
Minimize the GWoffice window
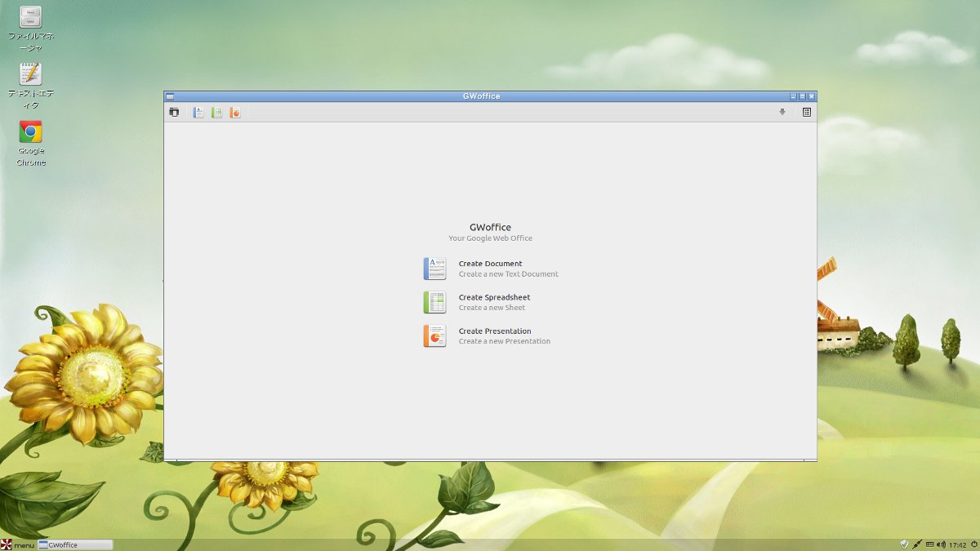coord(793,96)
